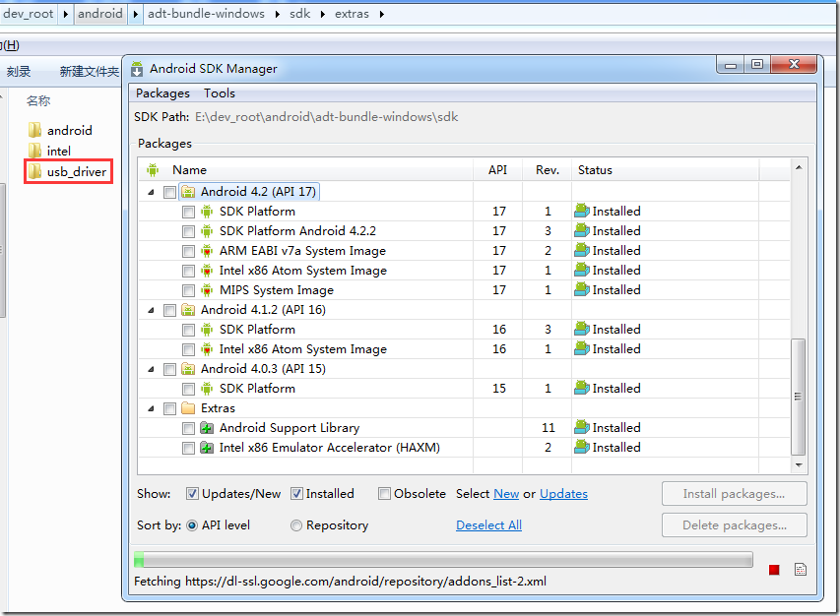Collapse the Android 4.0.3 (API 15) group
The height and width of the screenshot is (616, 840).
point(151,369)
